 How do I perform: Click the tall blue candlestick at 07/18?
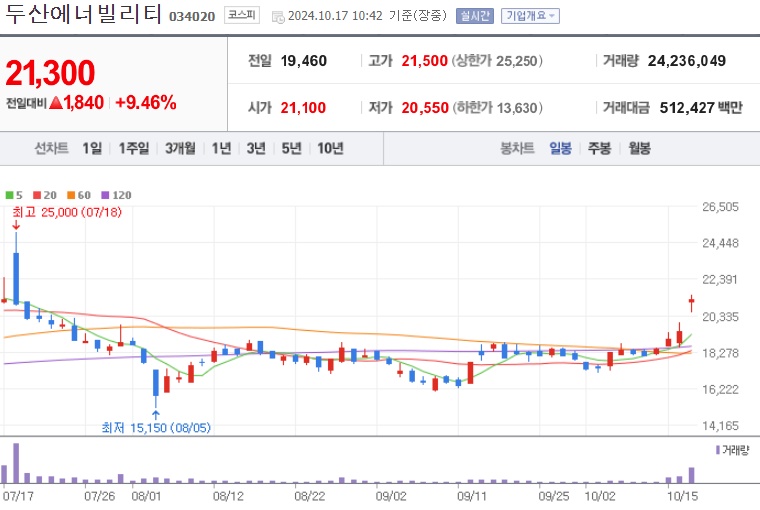pos(16,278)
